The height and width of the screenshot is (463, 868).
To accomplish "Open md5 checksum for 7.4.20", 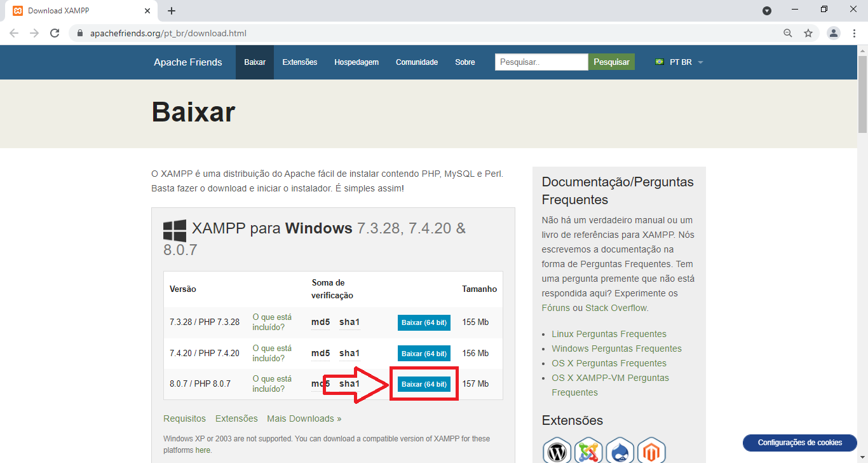I will point(321,353).
